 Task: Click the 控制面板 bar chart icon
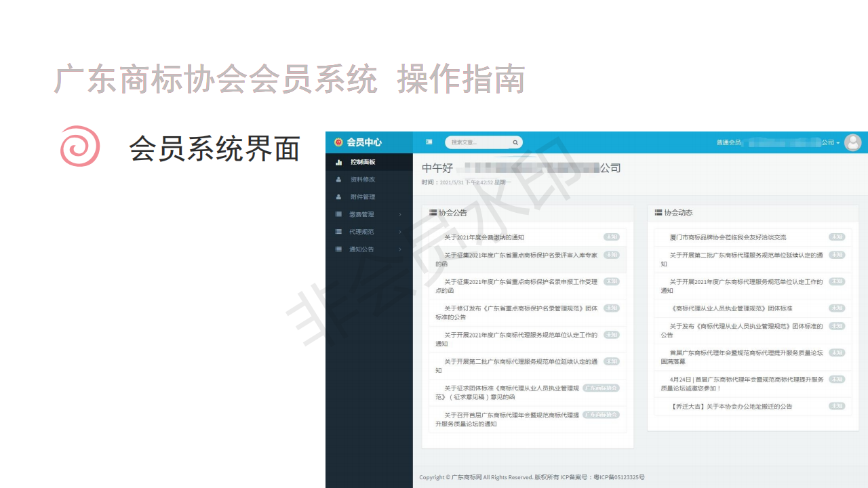tap(339, 163)
